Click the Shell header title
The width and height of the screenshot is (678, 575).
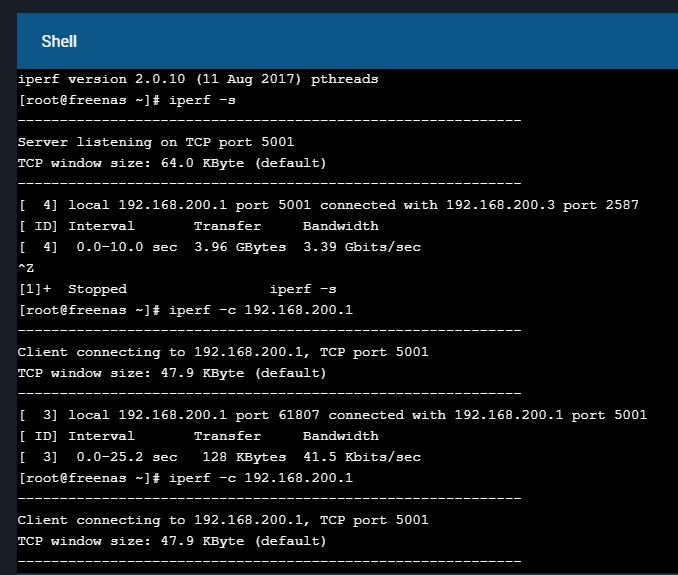tap(59, 42)
